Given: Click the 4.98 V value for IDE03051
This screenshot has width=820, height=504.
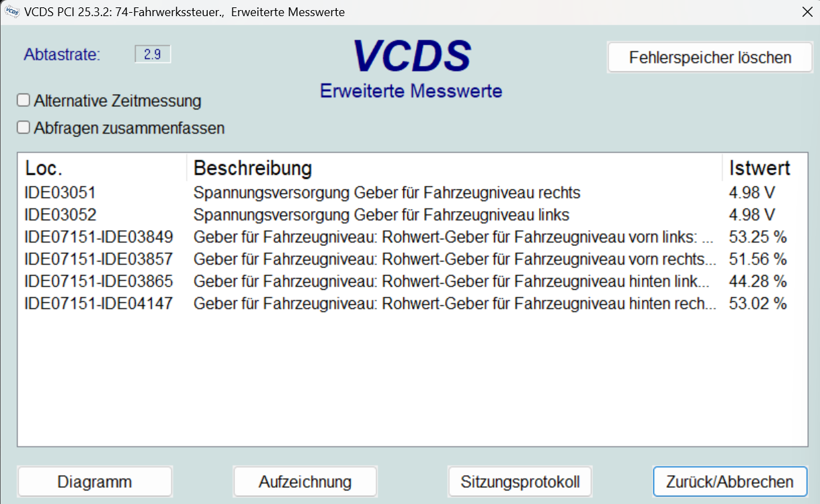Looking at the screenshot, I should (x=752, y=193).
